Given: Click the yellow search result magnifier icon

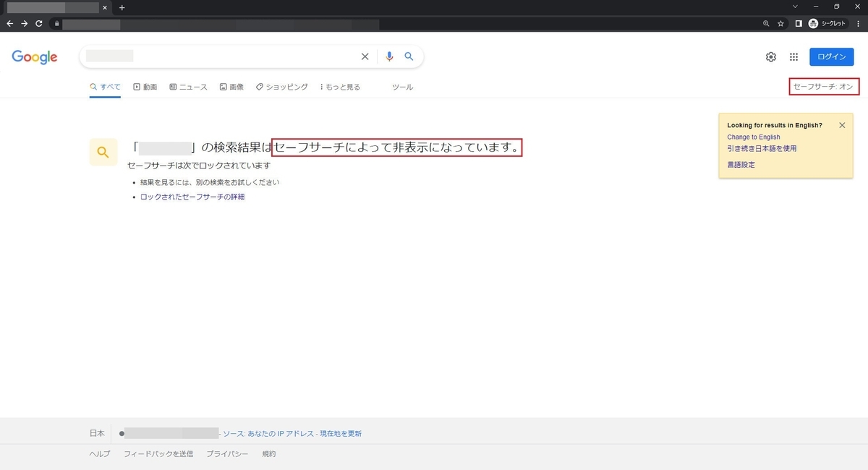Looking at the screenshot, I should 103,152.
